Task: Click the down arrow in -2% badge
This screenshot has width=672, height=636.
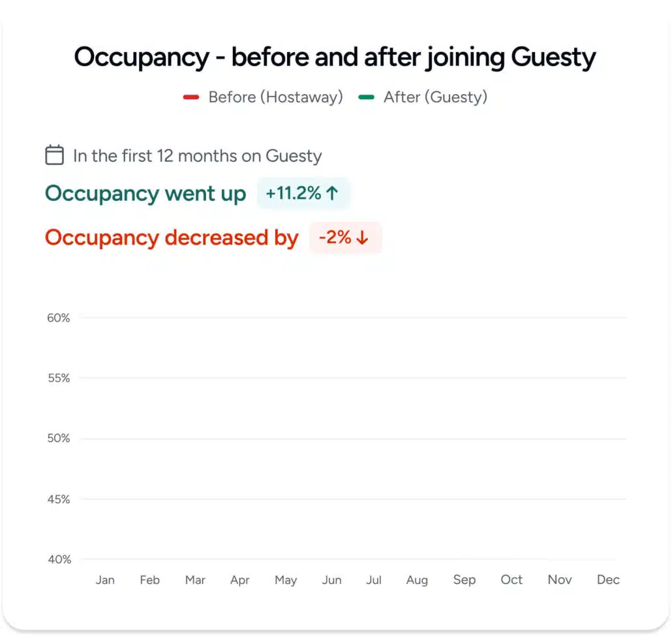Action: [362, 238]
